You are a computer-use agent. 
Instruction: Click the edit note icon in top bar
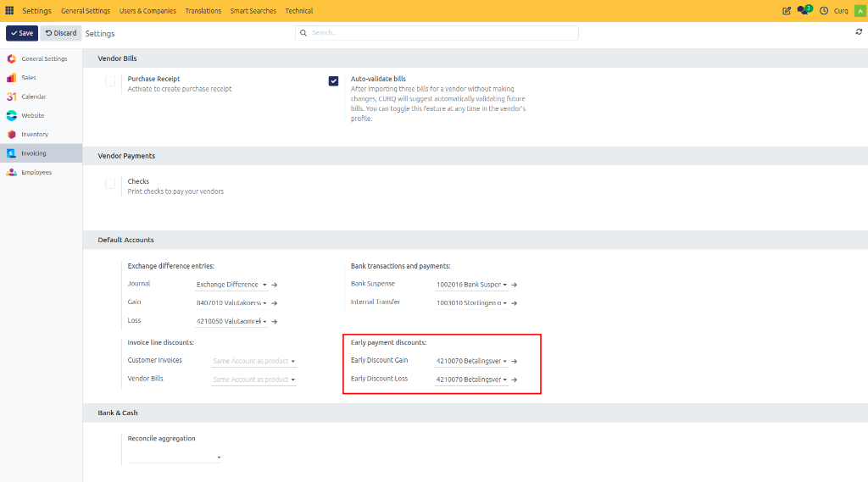coord(786,10)
